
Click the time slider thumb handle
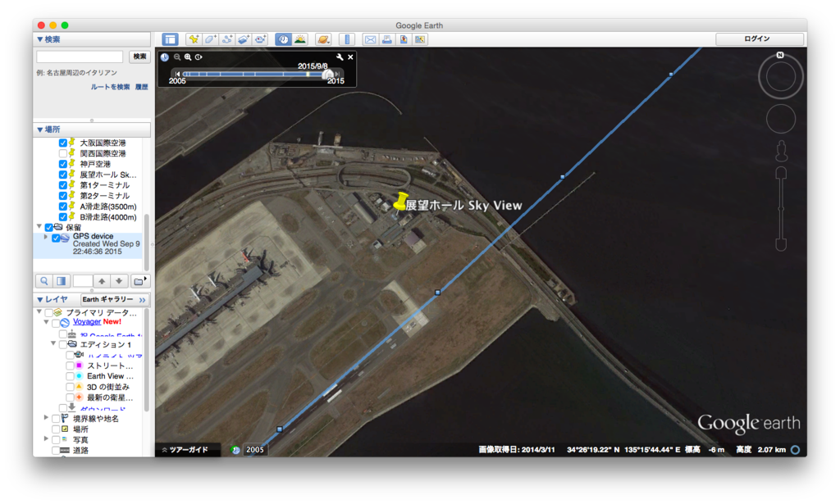point(328,74)
